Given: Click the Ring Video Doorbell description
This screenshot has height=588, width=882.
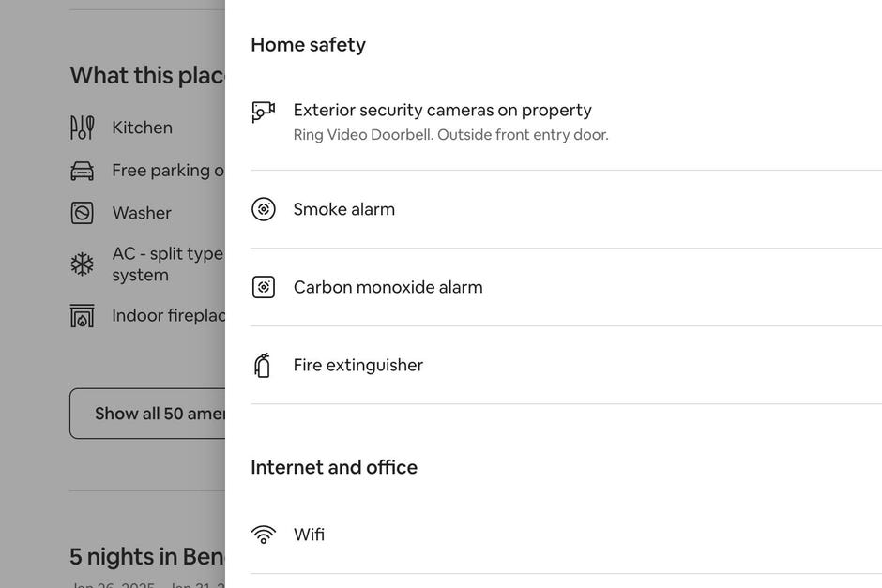Looking at the screenshot, I should click(450, 135).
